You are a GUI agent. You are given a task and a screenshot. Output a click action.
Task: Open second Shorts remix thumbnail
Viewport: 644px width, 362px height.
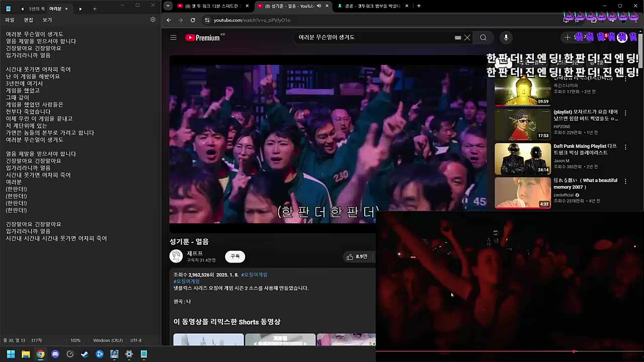pyautogui.click(x=280, y=339)
